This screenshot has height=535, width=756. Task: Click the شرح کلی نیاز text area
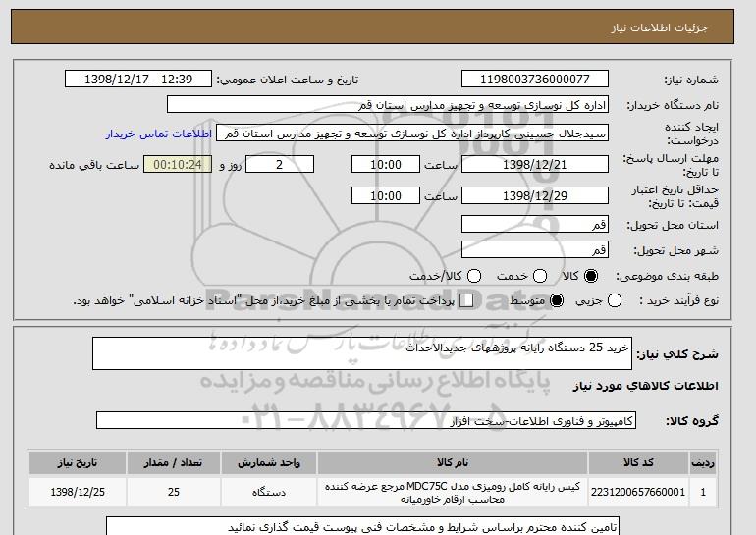pos(362,353)
